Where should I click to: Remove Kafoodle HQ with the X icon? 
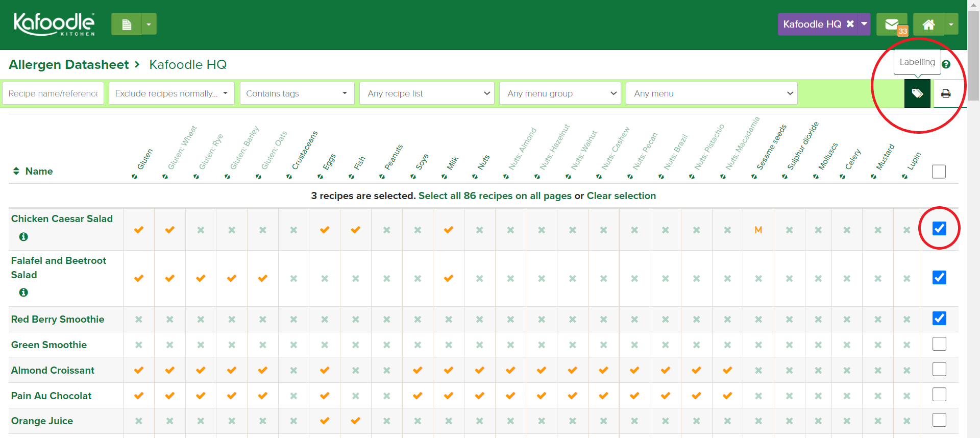[x=850, y=24]
